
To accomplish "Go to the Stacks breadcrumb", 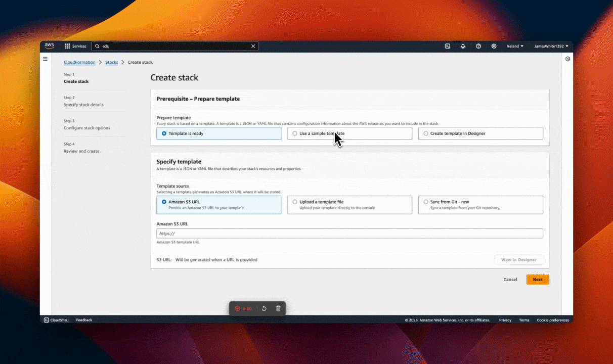I will (112, 62).
